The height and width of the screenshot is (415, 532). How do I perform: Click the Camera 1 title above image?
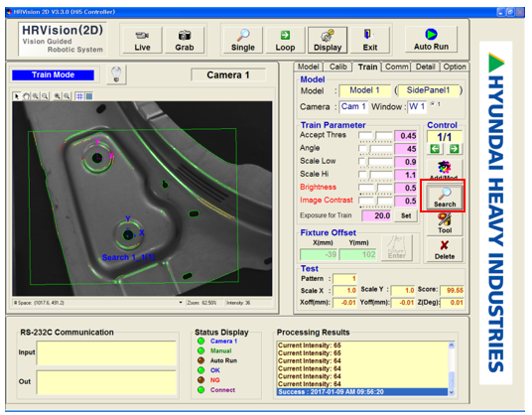(x=228, y=75)
